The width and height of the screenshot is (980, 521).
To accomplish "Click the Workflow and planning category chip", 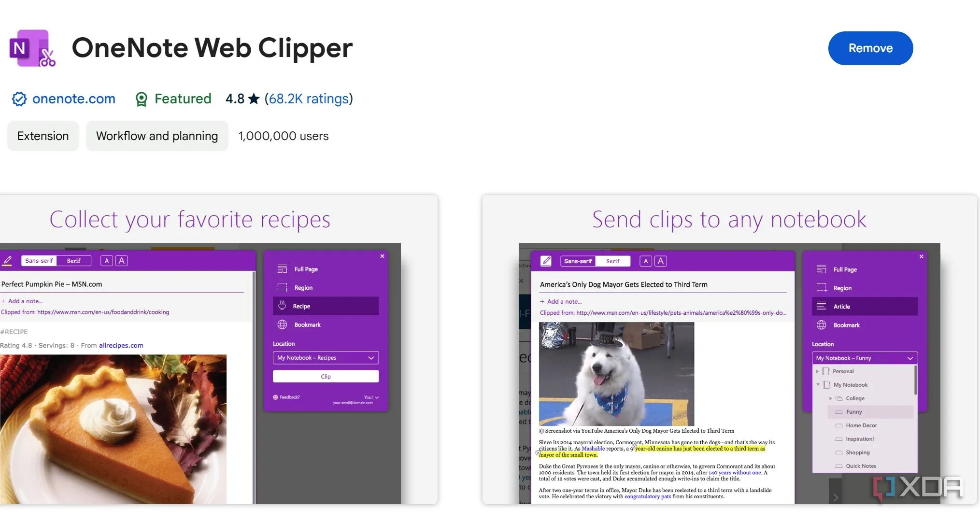I will [157, 136].
